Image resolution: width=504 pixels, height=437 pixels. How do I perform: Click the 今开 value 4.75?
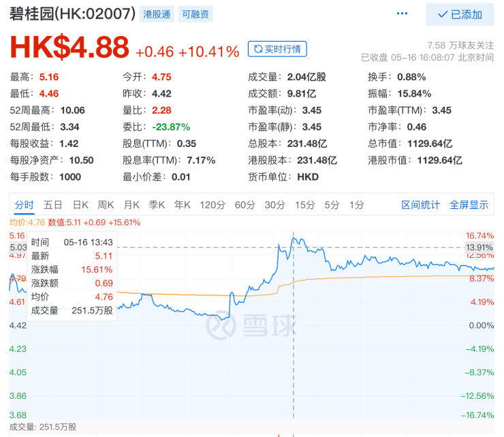click(x=161, y=77)
